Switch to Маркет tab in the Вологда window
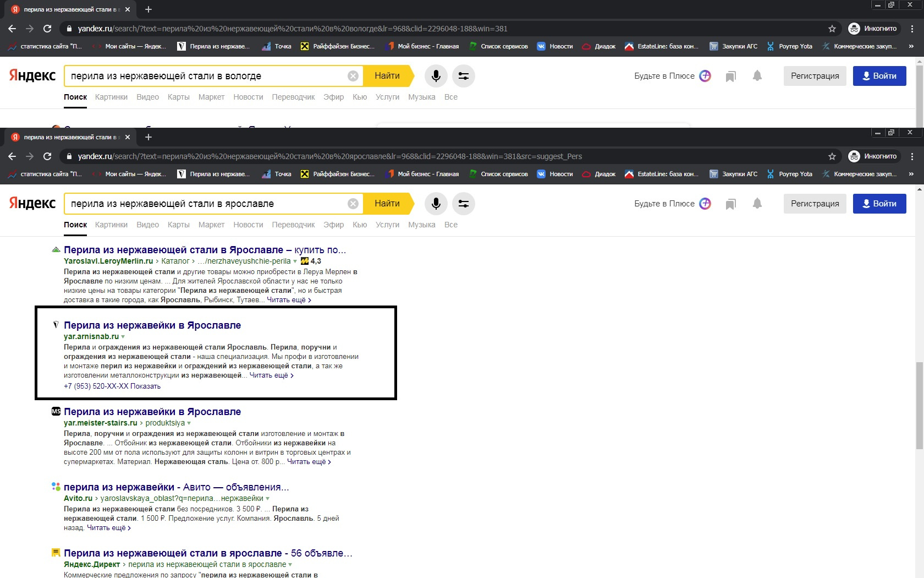The height and width of the screenshot is (578, 924). [211, 97]
